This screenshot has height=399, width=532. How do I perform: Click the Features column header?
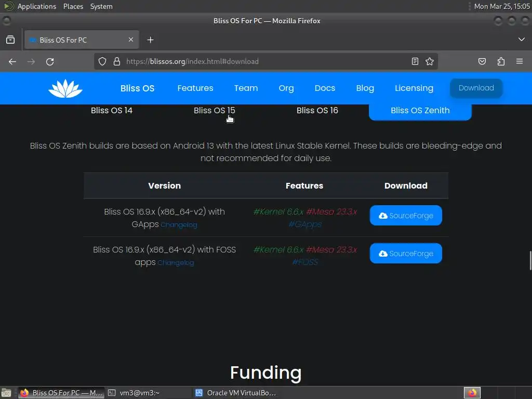click(x=304, y=185)
